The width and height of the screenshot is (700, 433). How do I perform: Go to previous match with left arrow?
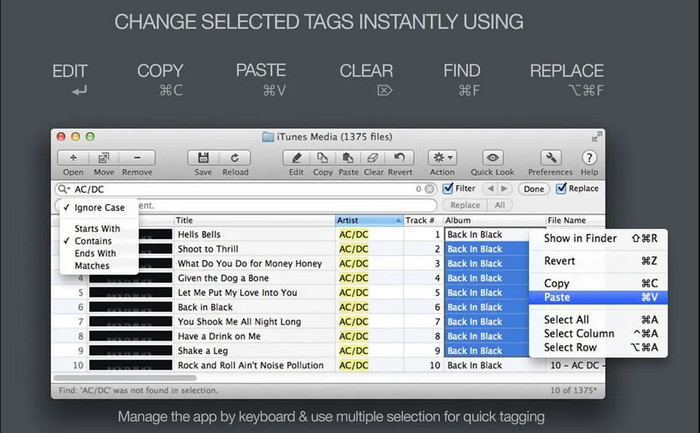point(491,189)
